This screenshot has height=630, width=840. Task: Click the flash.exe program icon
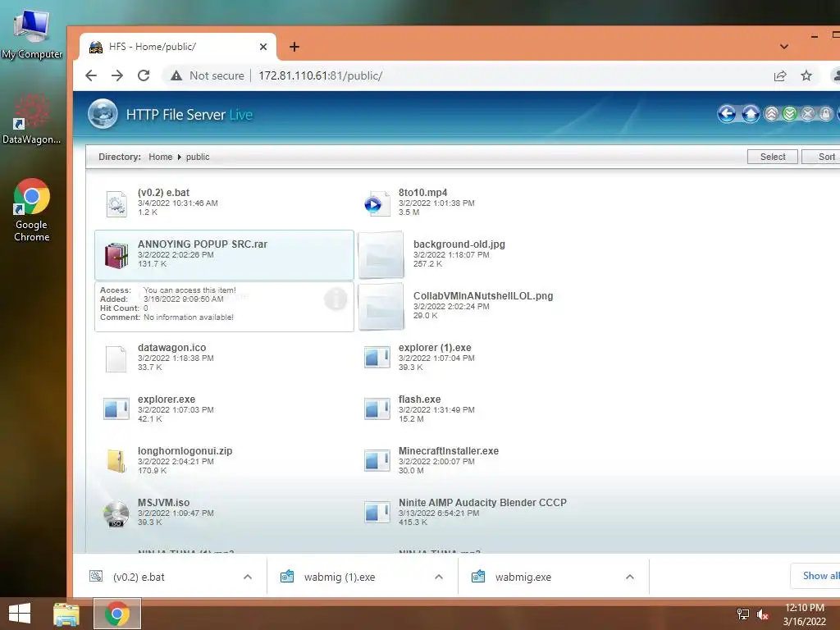(x=377, y=409)
